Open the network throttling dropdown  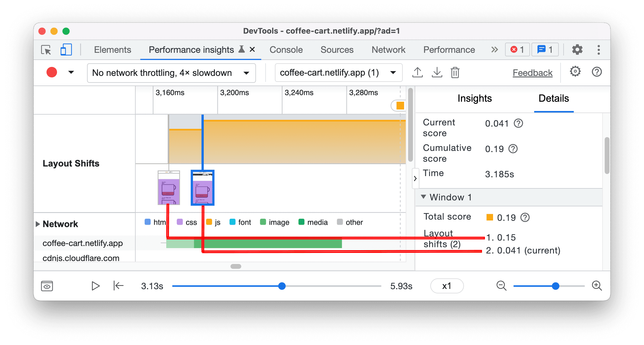pyautogui.click(x=168, y=72)
